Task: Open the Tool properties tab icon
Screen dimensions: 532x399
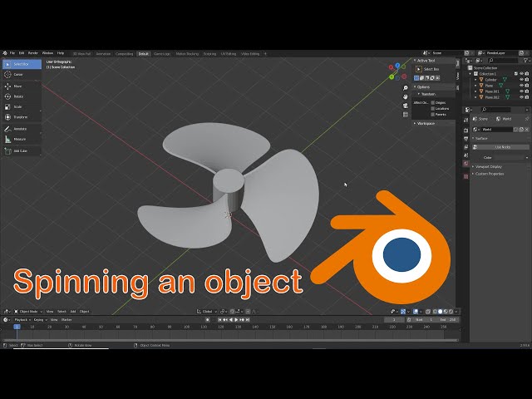Action: pos(465,120)
